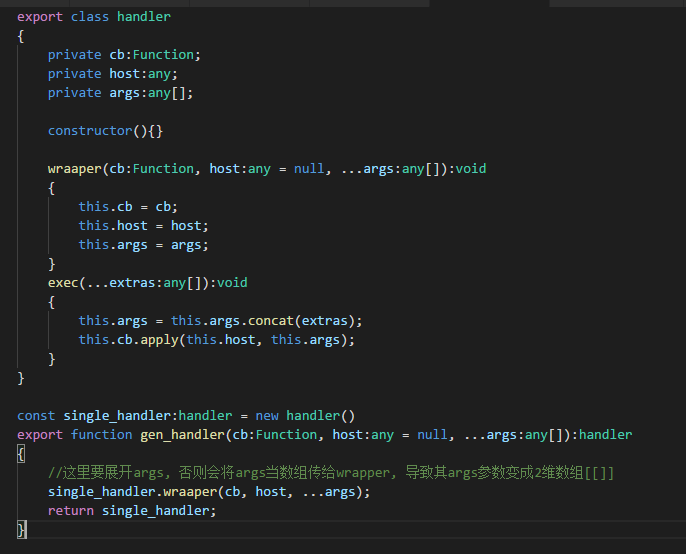Click the 'constructor(){}' line
The image size is (686, 554).
coord(105,131)
